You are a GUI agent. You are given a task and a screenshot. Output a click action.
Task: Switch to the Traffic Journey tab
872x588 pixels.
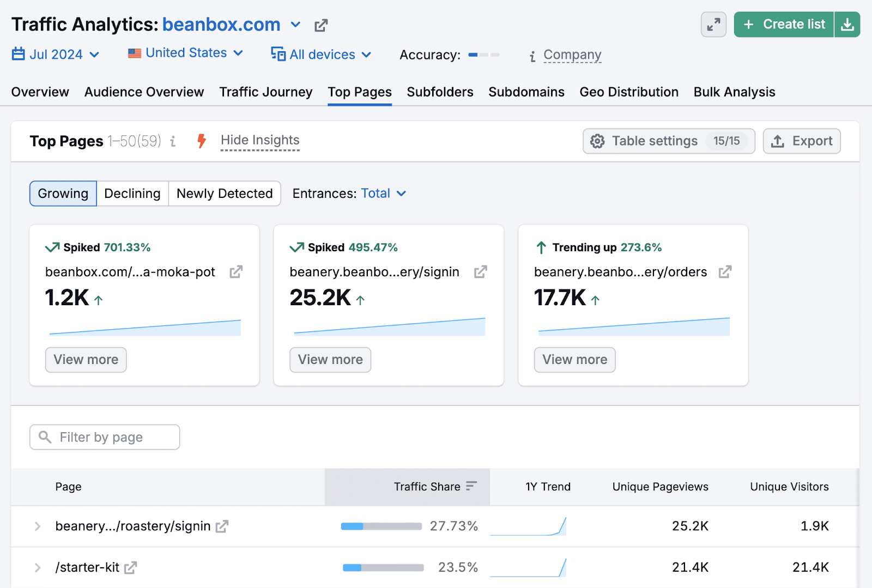(266, 92)
